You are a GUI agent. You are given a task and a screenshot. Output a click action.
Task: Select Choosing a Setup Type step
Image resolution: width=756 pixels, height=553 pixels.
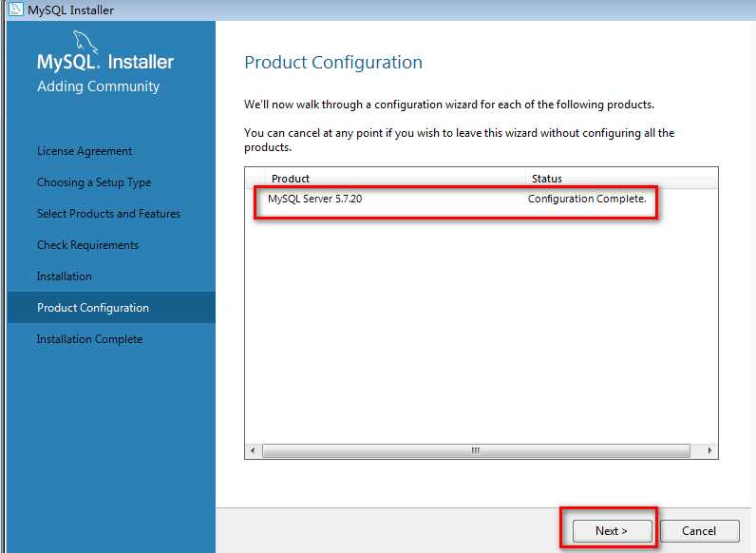coord(94,182)
